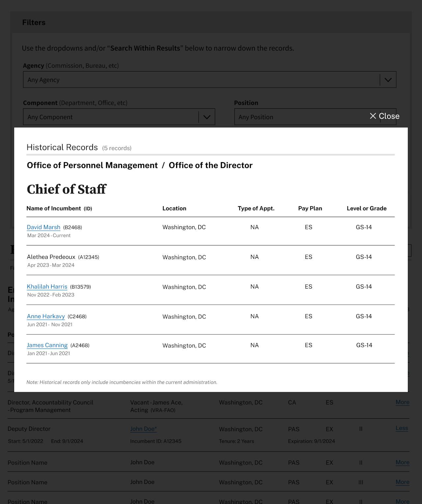
Task: Click the historical records note text
Action: pyautogui.click(x=122, y=382)
